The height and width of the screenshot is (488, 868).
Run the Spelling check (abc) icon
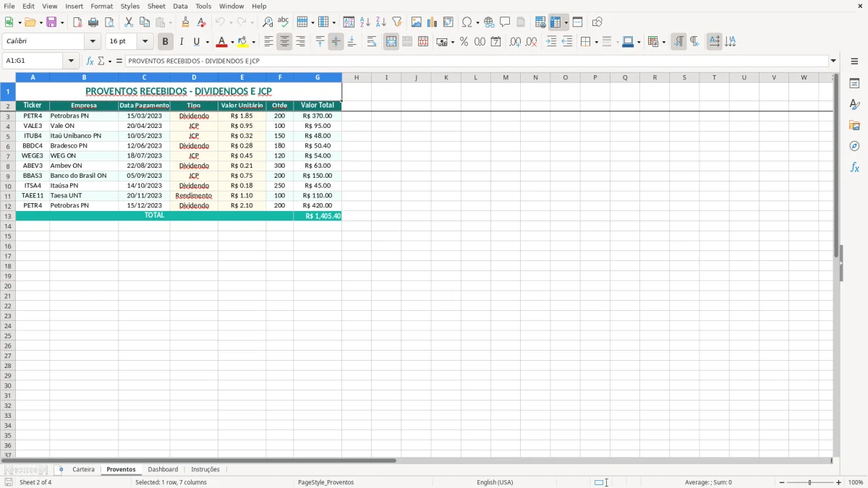pyautogui.click(x=284, y=22)
